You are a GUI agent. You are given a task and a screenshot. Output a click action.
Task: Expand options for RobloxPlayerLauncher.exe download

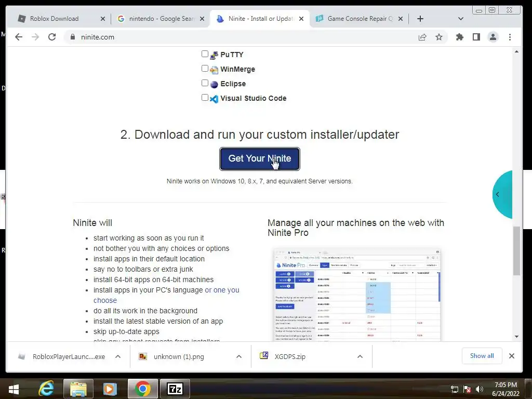coord(118,356)
